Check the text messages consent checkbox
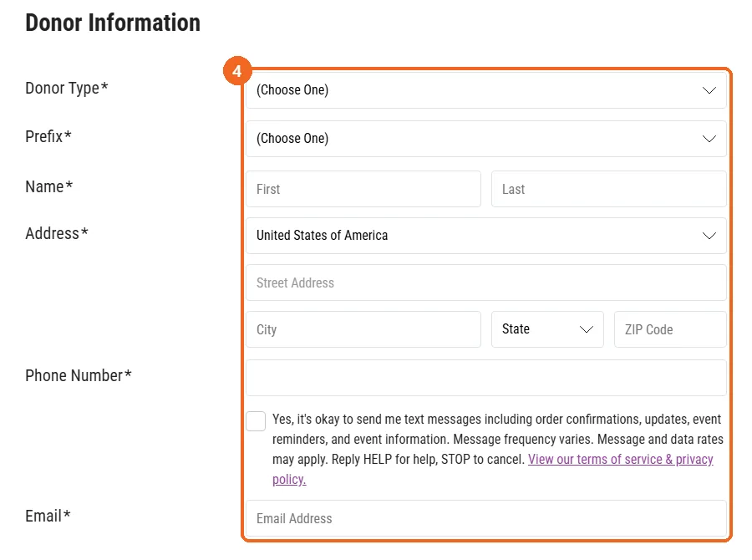 (256, 421)
